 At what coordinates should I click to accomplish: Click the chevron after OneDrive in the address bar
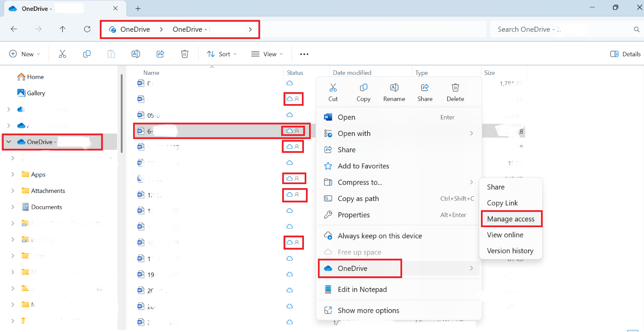[x=161, y=29]
